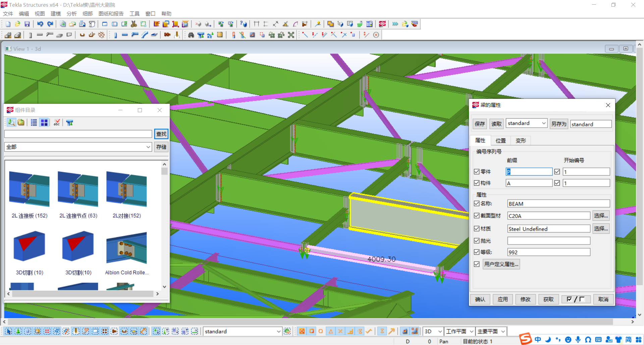Open the 主要平面 dropdown

click(x=503, y=331)
